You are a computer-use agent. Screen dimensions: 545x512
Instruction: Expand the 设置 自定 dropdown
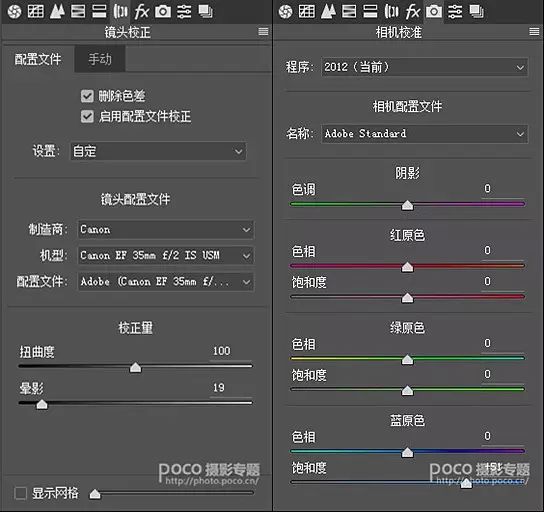pos(158,151)
